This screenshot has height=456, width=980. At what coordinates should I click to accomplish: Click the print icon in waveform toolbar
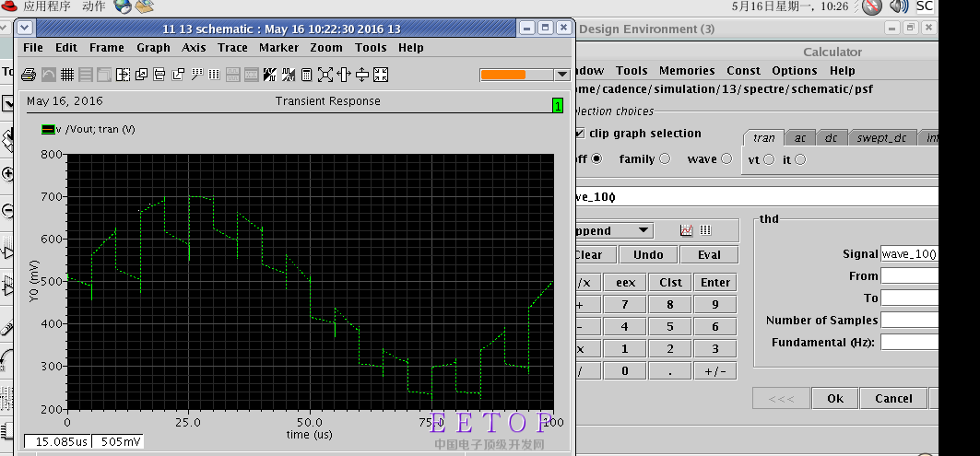click(x=29, y=75)
